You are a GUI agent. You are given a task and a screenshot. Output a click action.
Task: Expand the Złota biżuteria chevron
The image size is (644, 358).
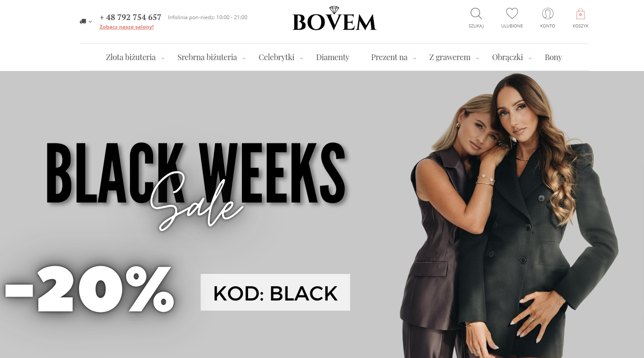(163, 58)
